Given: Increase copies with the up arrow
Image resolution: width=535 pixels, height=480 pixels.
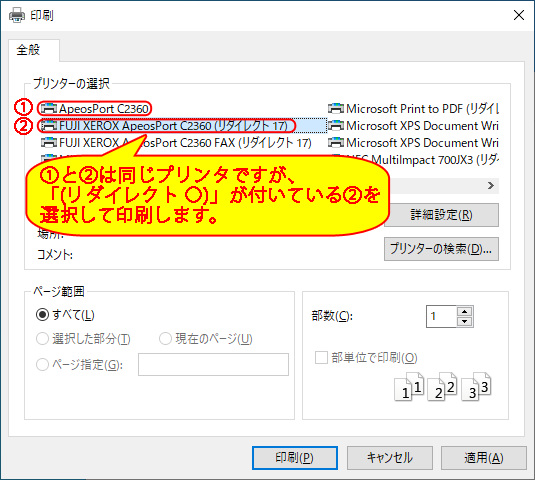Looking at the screenshot, I should click(464, 311).
